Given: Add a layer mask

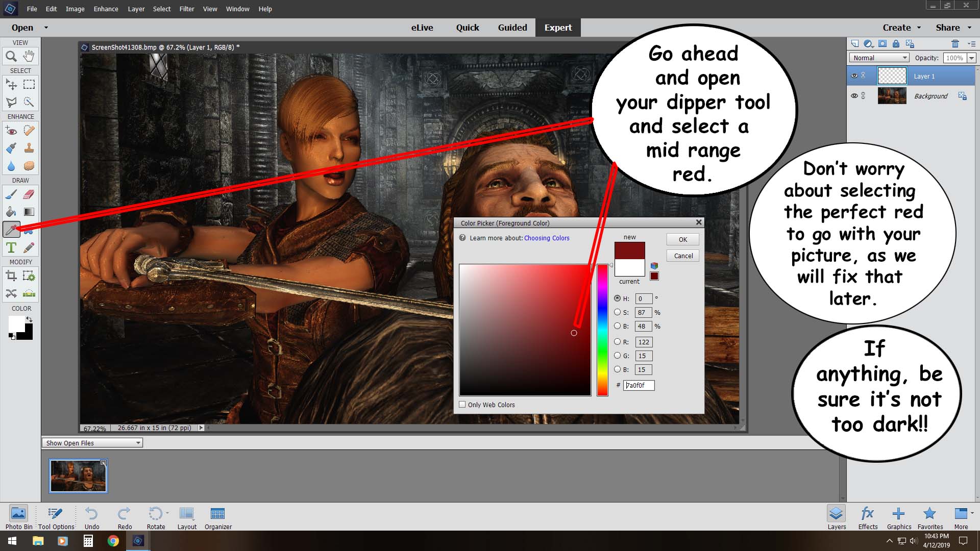Looking at the screenshot, I should tap(883, 44).
